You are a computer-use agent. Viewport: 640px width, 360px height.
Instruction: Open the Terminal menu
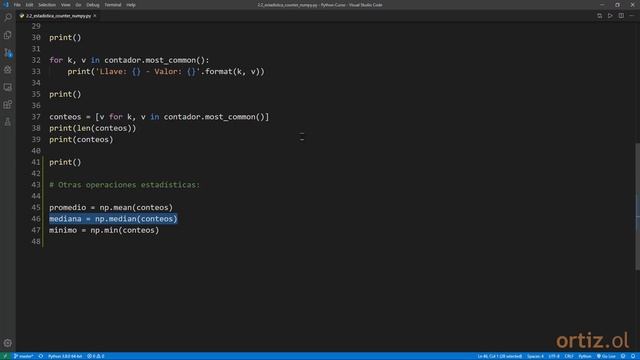(113, 5)
